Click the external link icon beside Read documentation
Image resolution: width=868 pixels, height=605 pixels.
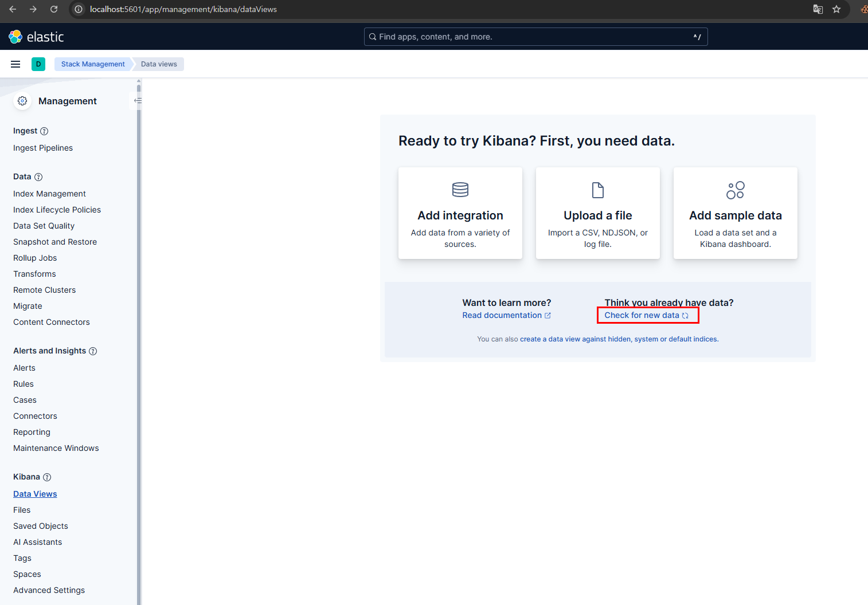pyautogui.click(x=548, y=316)
